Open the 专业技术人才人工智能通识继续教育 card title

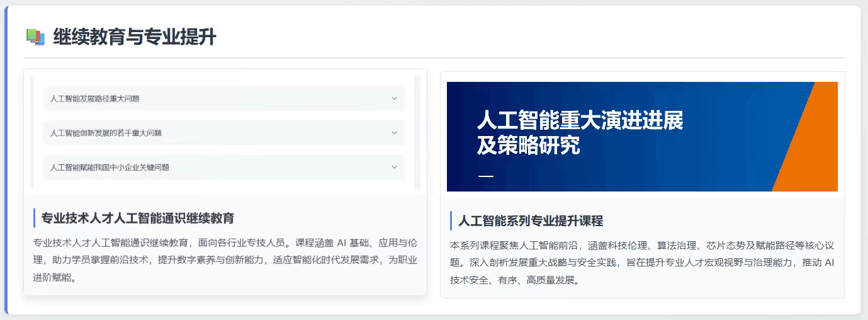coord(138,219)
